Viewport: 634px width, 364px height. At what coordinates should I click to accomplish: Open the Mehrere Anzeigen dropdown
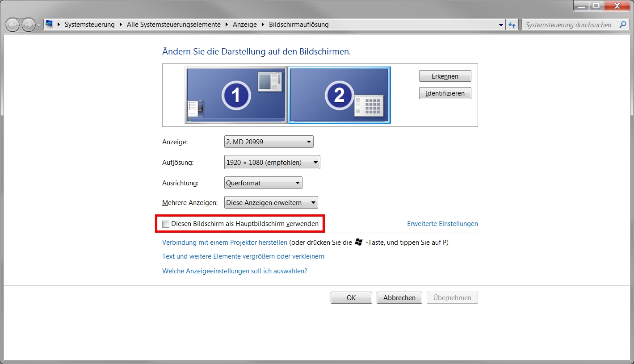[270, 203]
